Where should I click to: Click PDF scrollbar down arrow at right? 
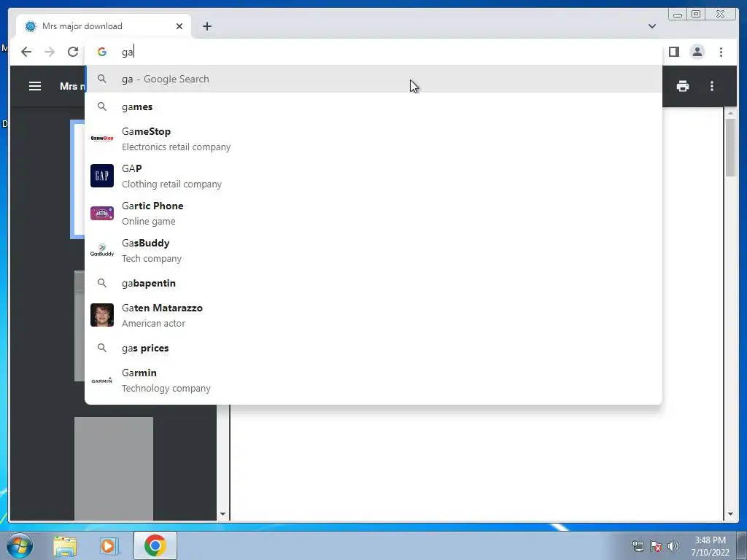click(730, 514)
